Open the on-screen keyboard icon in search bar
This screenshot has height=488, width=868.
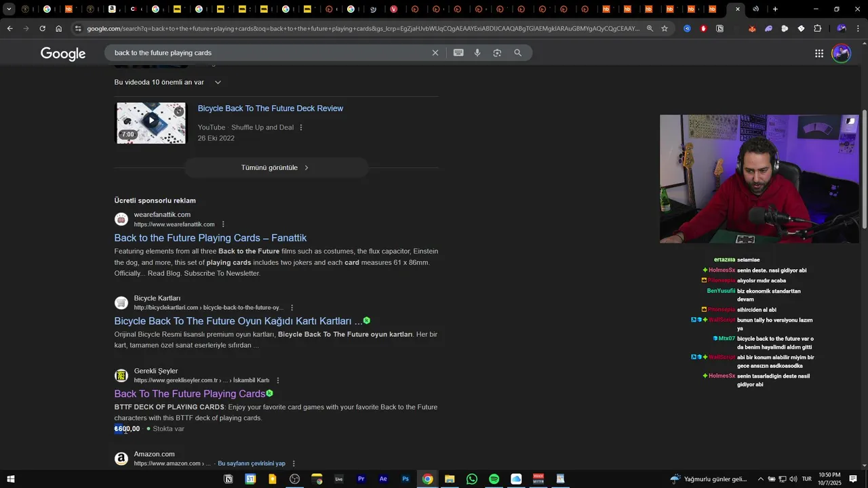tap(458, 53)
